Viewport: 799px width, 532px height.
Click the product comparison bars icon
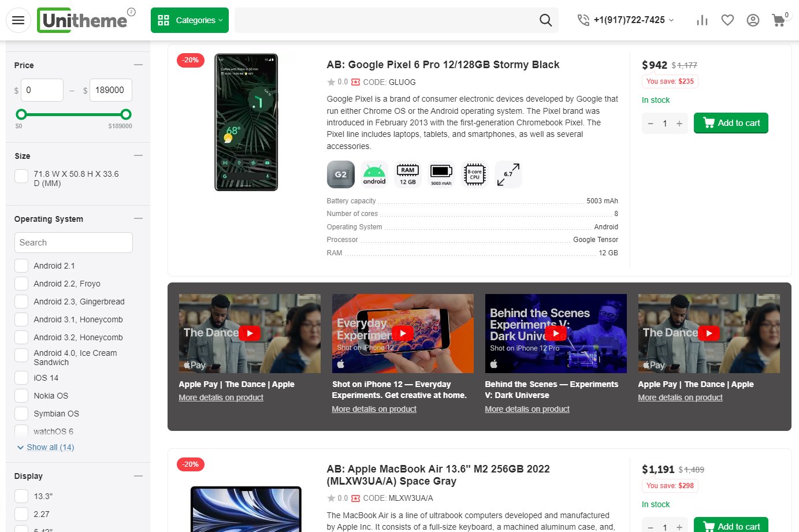point(702,20)
